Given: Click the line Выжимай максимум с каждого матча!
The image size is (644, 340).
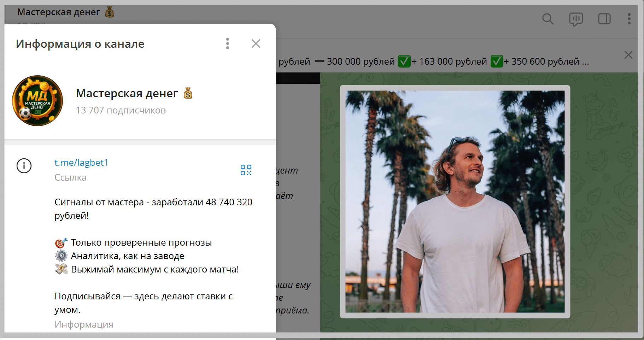Looking at the screenshot, I should [x=147, y=269].
